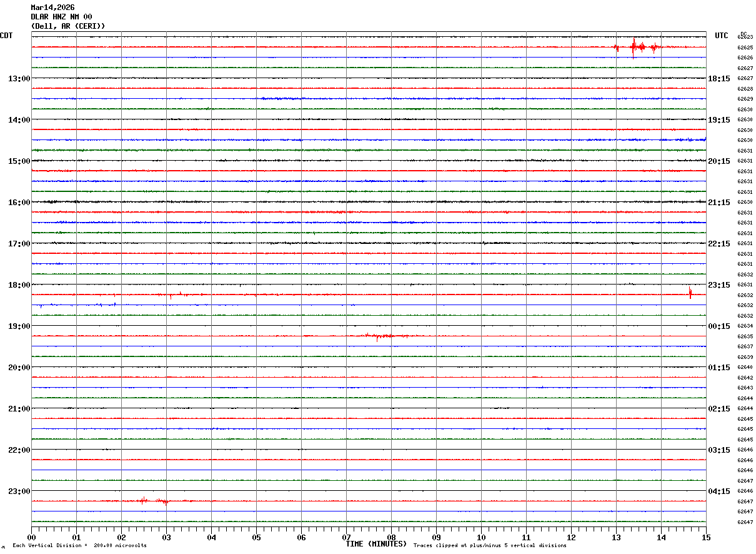The width and height of the screenshot is (756, 554).
Task: Select the 18:15 UTC hour label
Action: (x=719, y=79)
